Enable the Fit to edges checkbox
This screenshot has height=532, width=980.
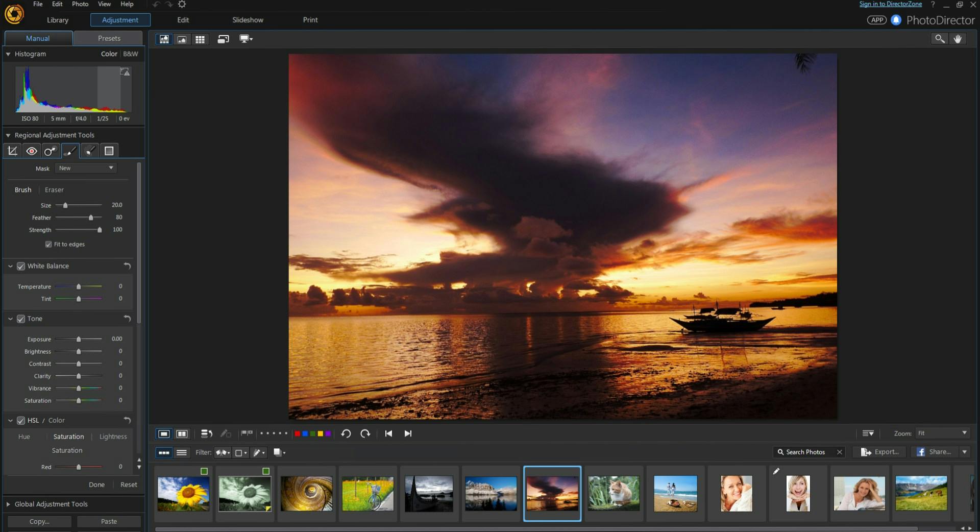pyautogui.click(x=49, y=245)
